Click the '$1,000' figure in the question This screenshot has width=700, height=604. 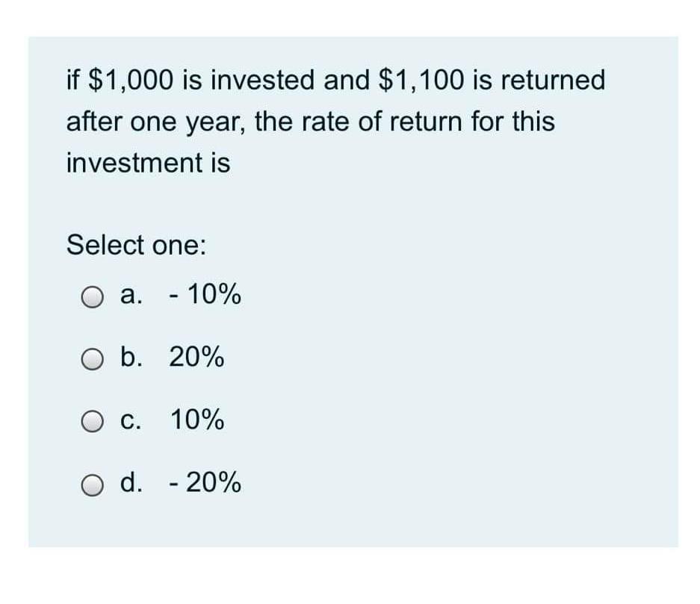[x=131, y=80]
